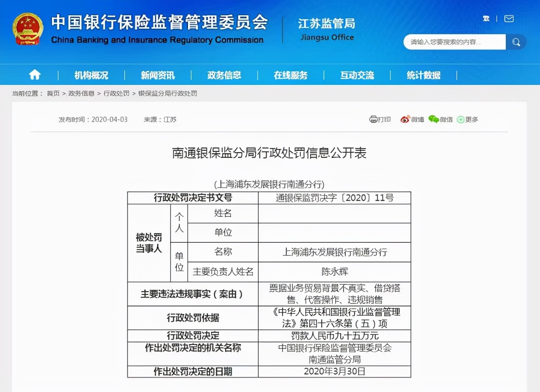Open the 新闻资讯 menu
This screenshot has height=392, width=540.
pyautogui.click(x=158, y=75)
